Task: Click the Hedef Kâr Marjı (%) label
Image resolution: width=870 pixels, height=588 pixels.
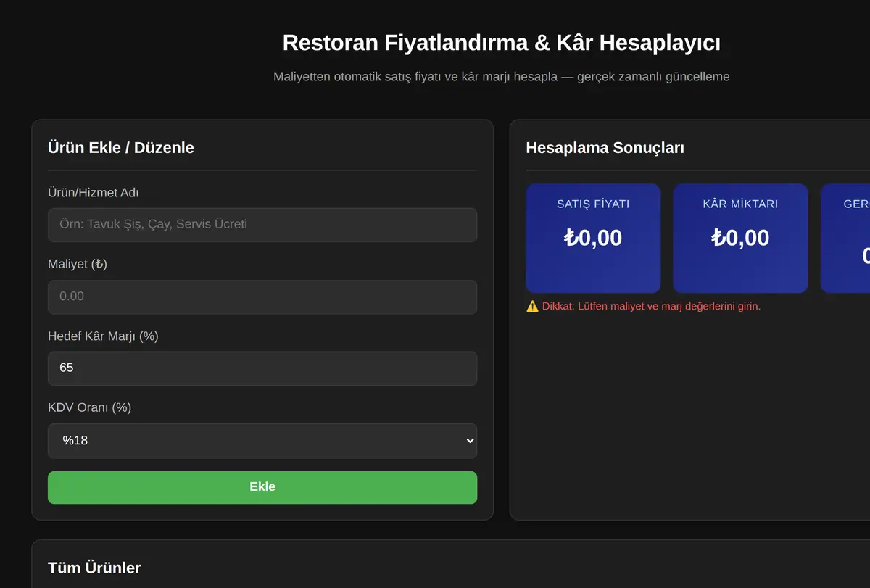Action: pyautogui.click(x=103, y=336)
